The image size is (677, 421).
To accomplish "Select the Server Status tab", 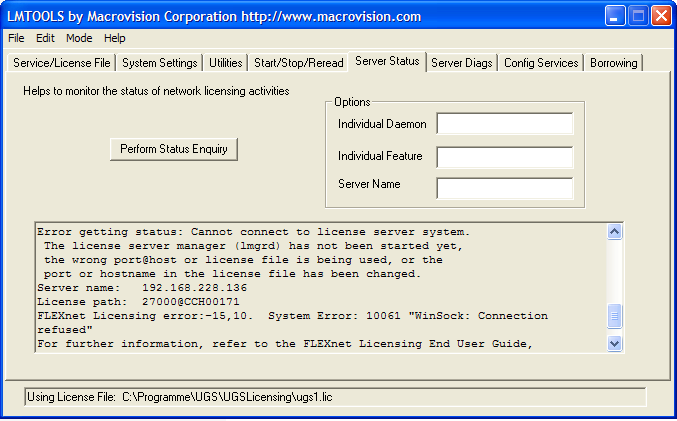I will pyautogui.click(x=387, y=61).
